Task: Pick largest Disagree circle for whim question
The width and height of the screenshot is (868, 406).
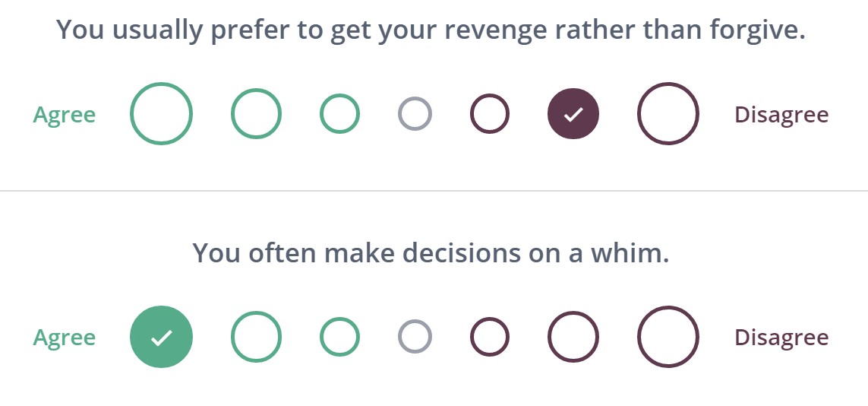Action: point(668,337)
